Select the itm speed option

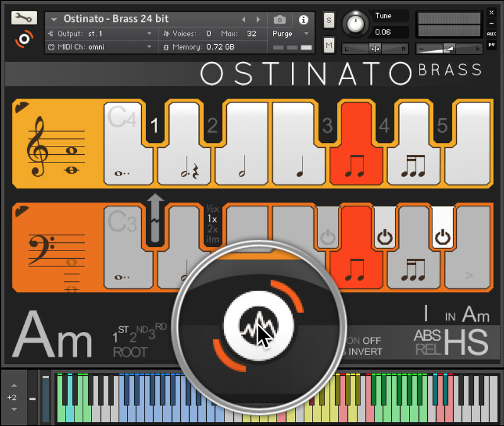[213, 239]
